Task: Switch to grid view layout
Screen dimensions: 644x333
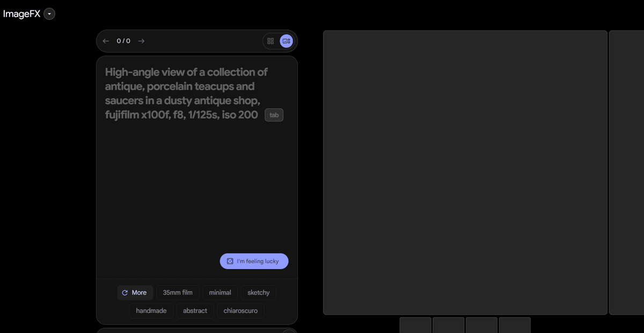Action: click(x=270, y=41)
